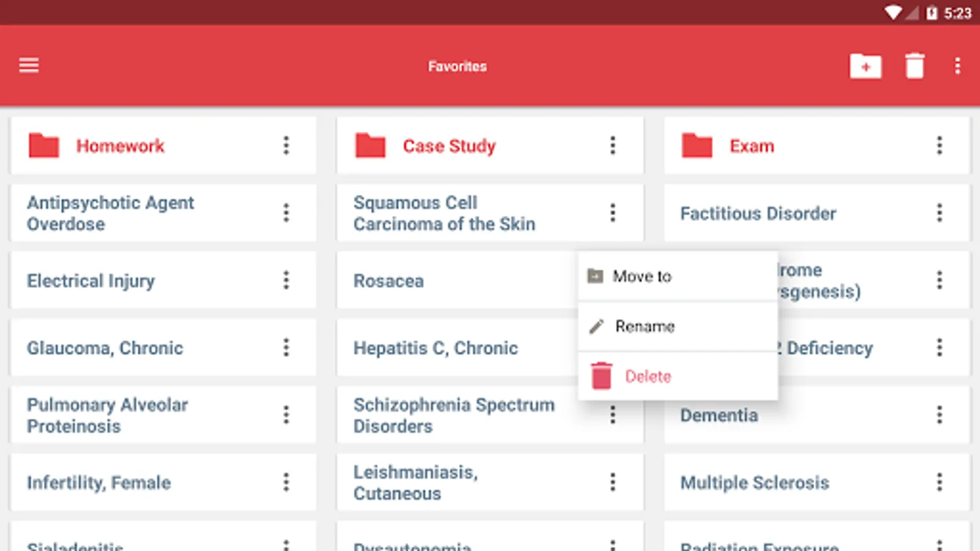
Task: Expand options for Factitious Disorder
Action: (x=939, y=213)
